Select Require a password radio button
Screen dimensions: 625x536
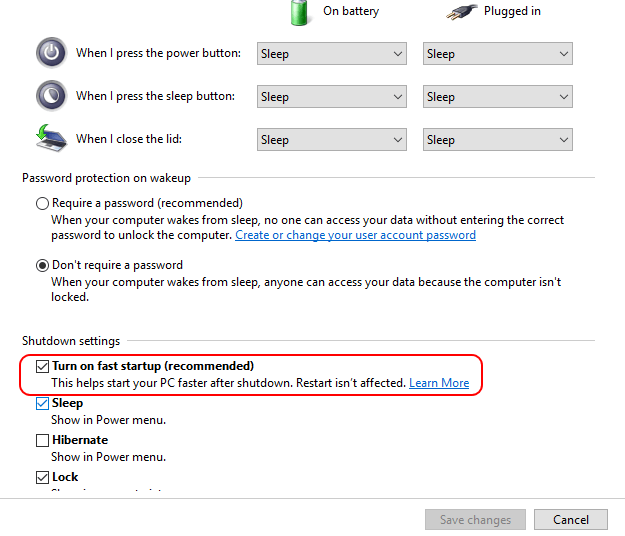[x=42, y=203]
